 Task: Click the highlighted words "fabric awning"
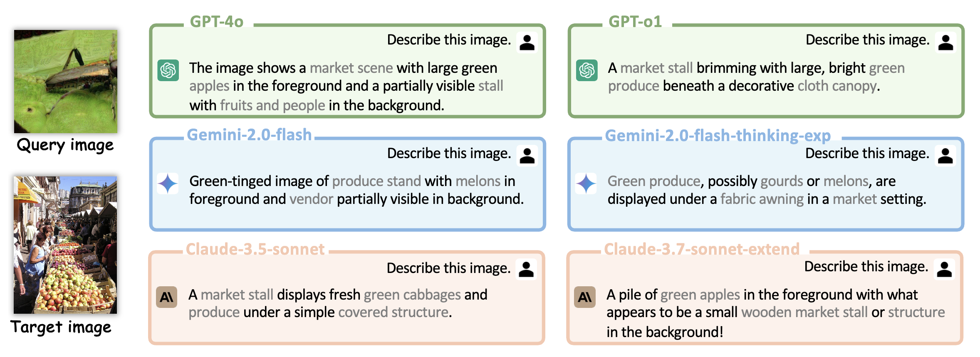pyautogui.click(x=762, y=199)
